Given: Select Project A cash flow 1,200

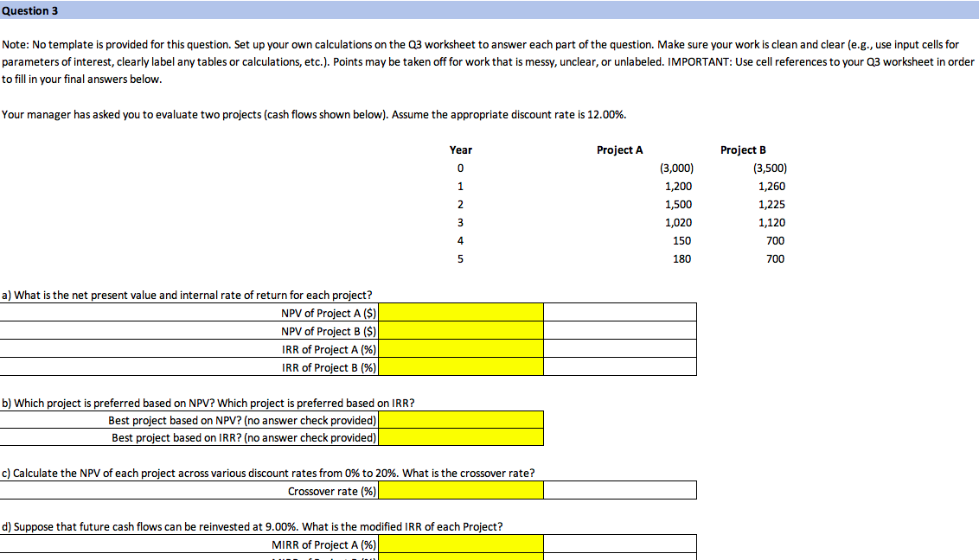Looking at the screenshot, I should pyautogui.click(x=678, y=186).
